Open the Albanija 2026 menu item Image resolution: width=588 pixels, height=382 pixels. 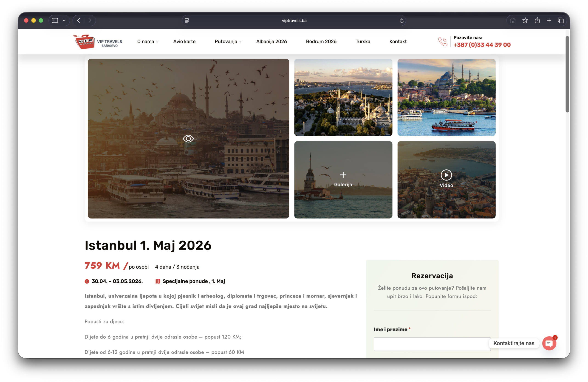tap(271, 42)
